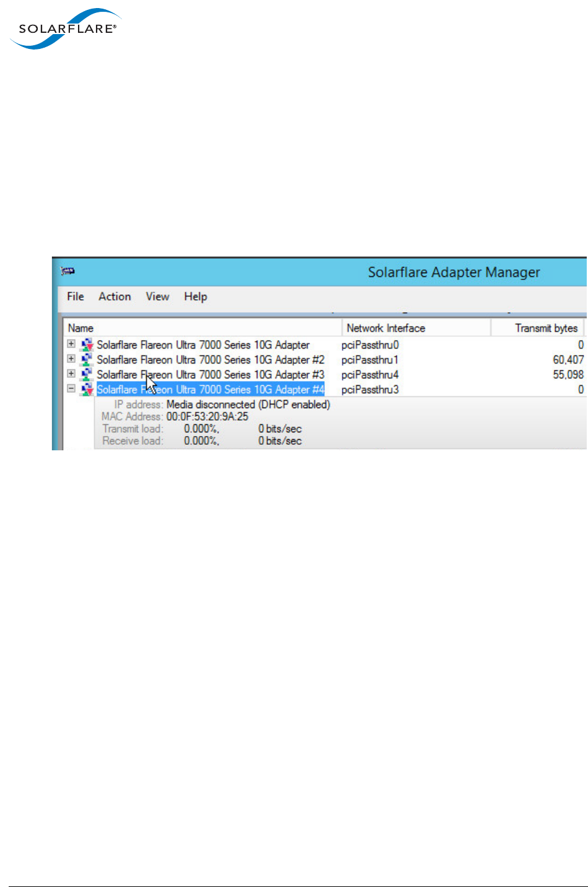Click the Solarflare logo
This screenshot has height=887, width=588.
click(66, 28)
